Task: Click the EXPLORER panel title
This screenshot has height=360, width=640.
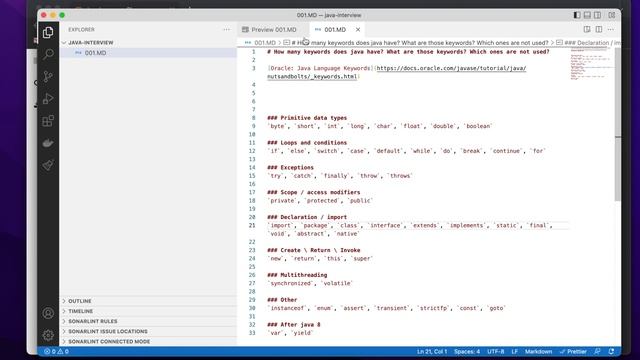Action: (x=81, y=29)
